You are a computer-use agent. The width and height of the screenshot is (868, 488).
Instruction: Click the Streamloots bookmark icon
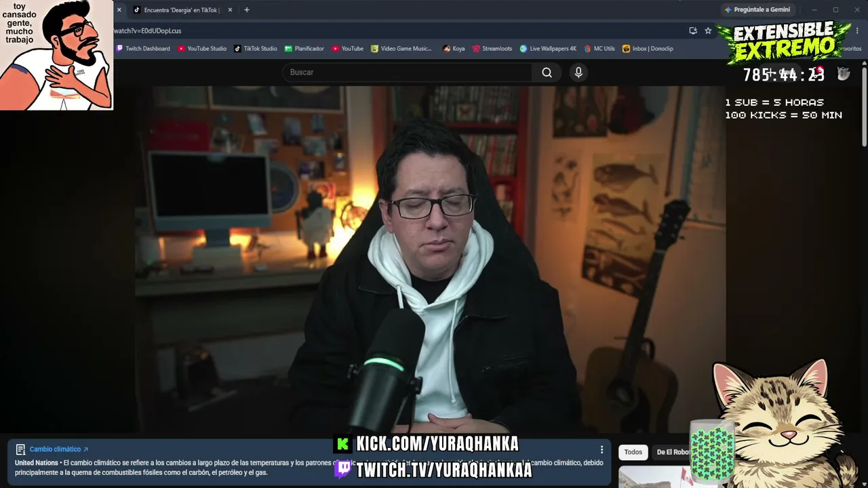pos(476,49)
